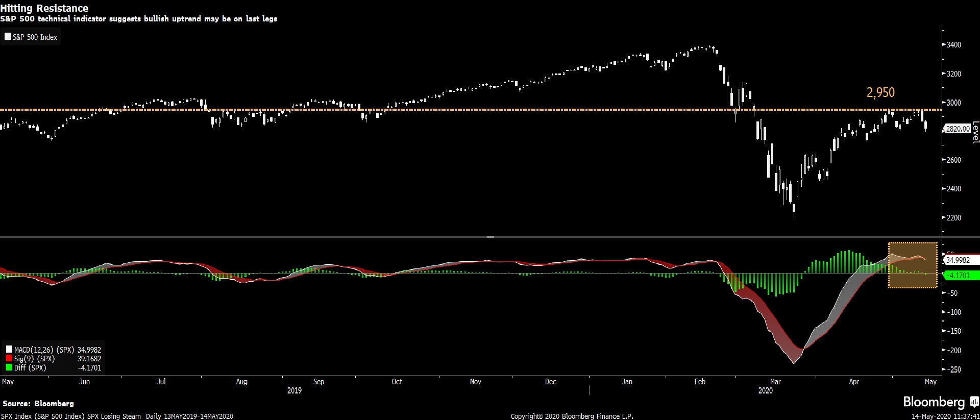The height and width of the screenshot is (420, 980).
Task: Click the Copyright 2020 Bloomberg Finance L.P. notice
Action: [x=572, y=416]
